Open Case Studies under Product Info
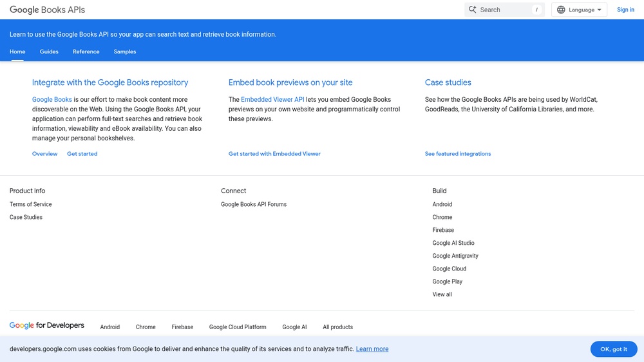 26,217
